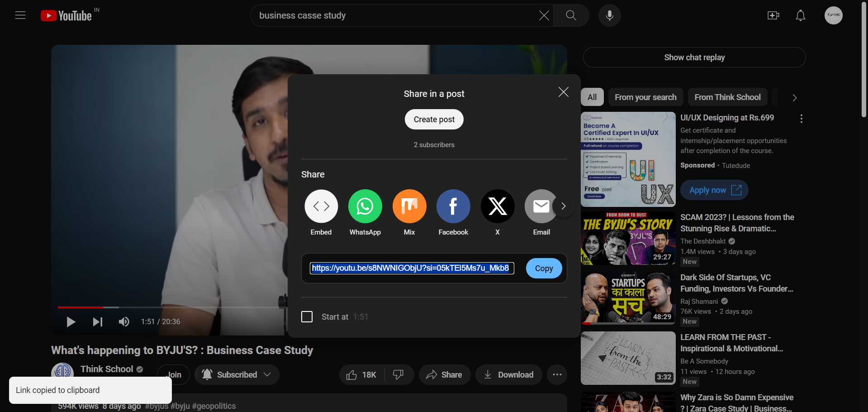Open the Be A Somebody channel link
This screenshot has width=868, height=412.
coord(704,361)
